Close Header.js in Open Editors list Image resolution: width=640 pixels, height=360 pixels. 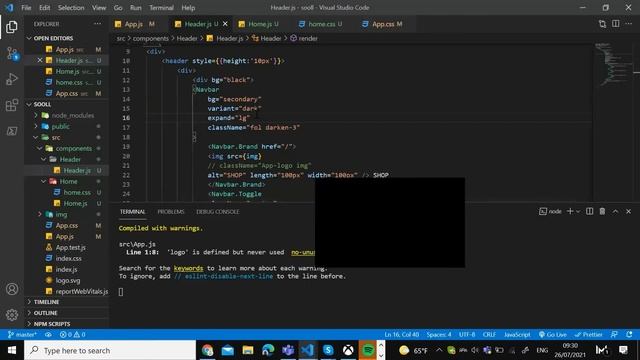click(40, 60)
